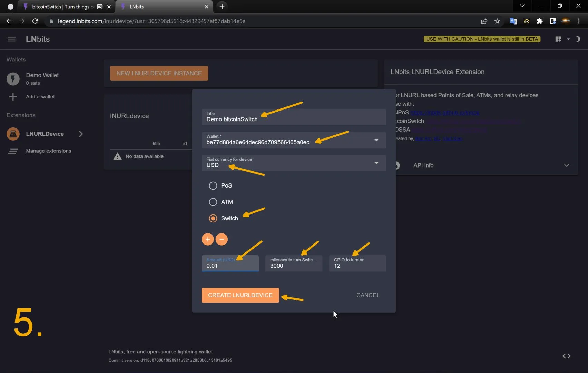Open the browser extensions puzzle icon
This screenshot has height=373, width=588.
[x=539, y=21]
